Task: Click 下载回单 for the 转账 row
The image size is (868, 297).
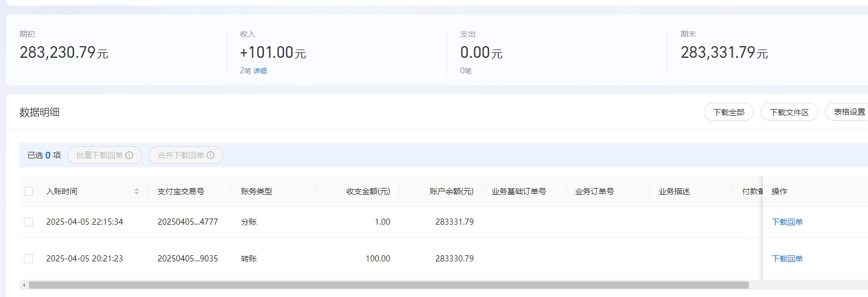Action: 787,259
